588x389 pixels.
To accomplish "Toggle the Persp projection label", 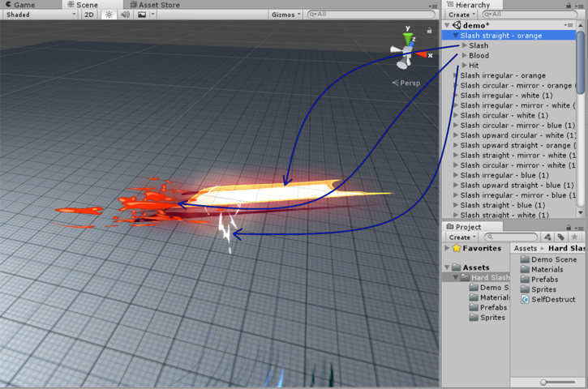I will click(x=406, y=83).
